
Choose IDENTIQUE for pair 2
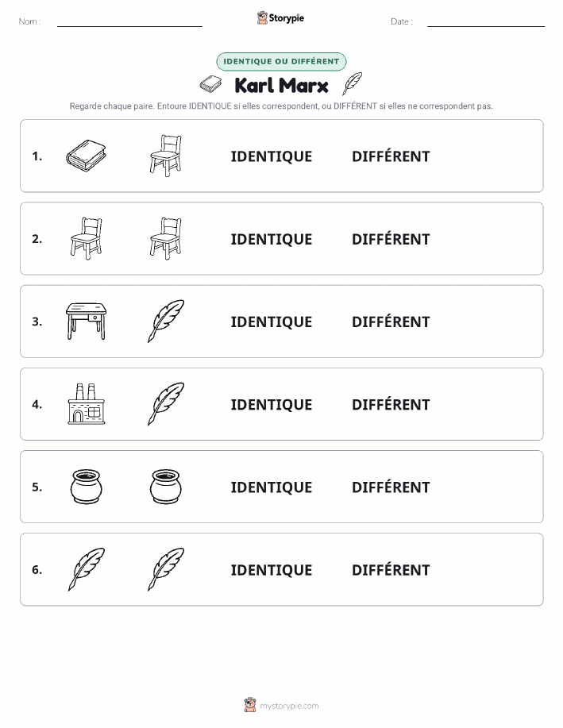(x=272, y=239)
